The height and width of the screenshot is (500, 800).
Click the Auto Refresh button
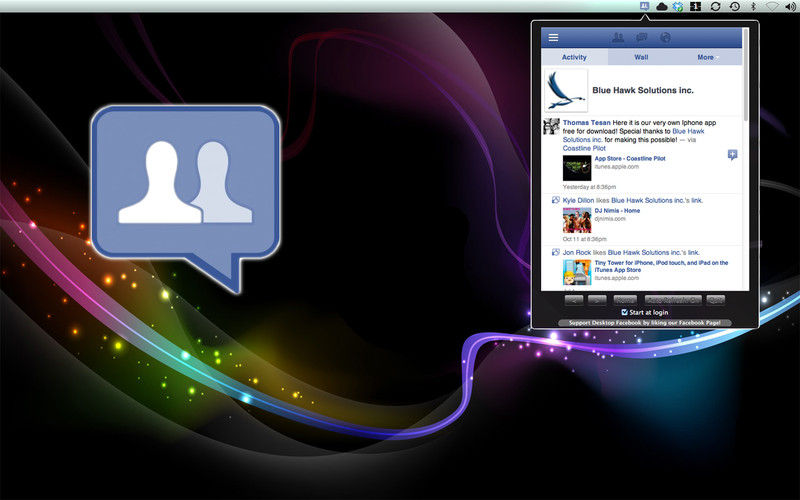click(x=673, y=300)
